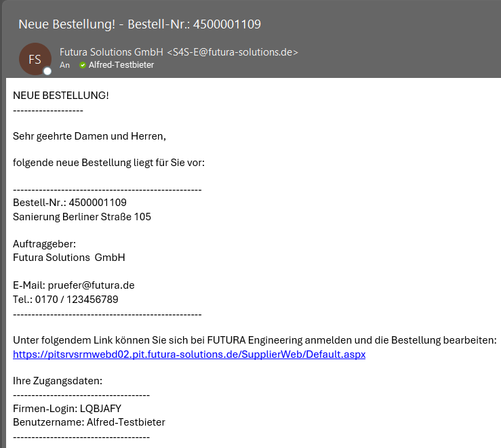Select the email subject line in header
This screenshot has width=501, height=448.
[139, 24]
